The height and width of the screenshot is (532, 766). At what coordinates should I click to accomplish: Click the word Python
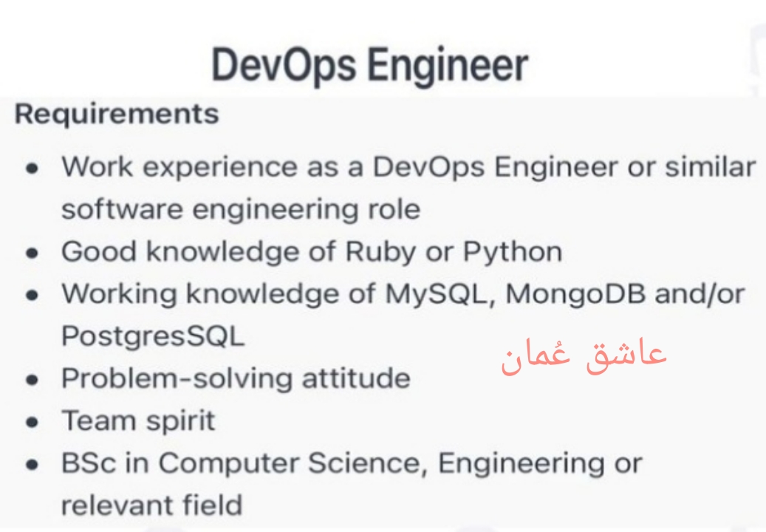click(512, 253)
